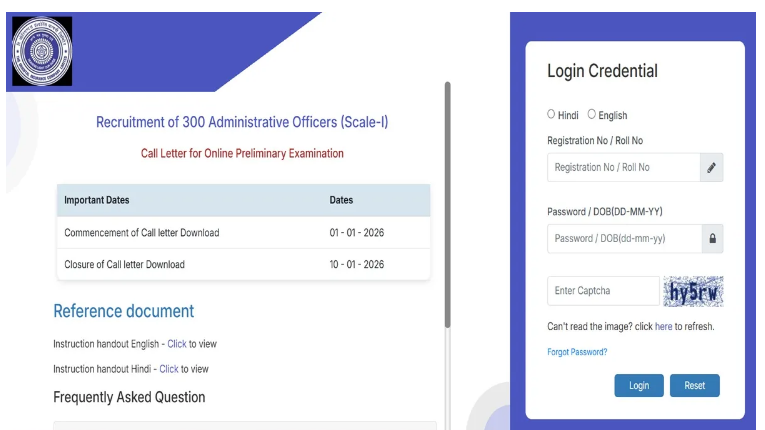Choose the English language radio button

click(592, 115)
